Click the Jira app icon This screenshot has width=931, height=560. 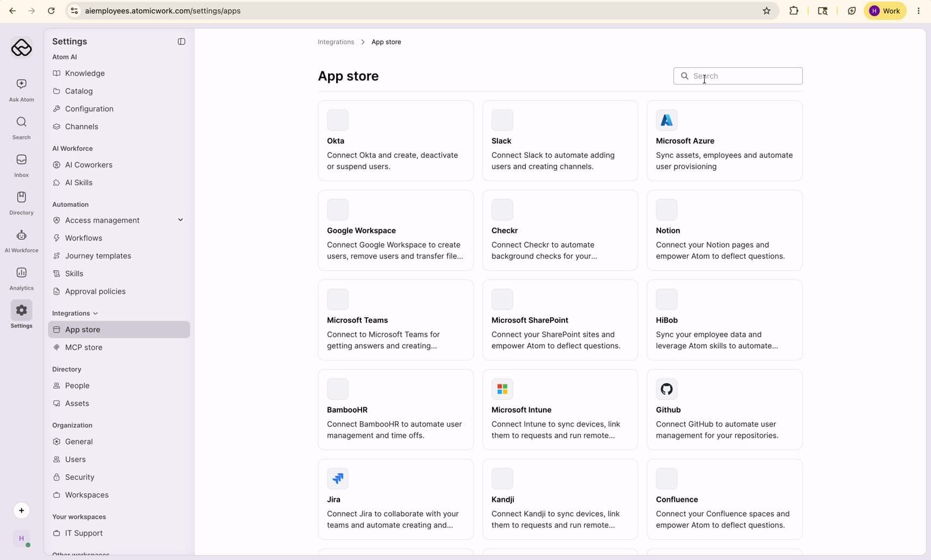coord(338,479)
